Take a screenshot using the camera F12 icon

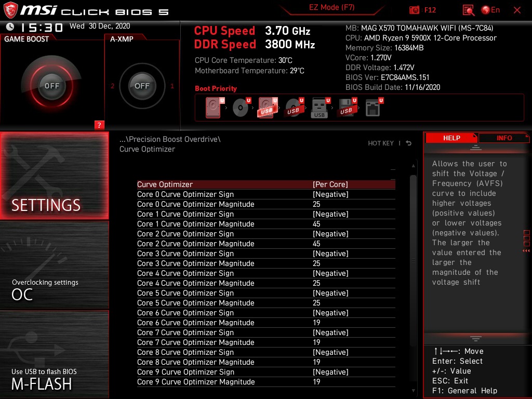tap(414, 10)
